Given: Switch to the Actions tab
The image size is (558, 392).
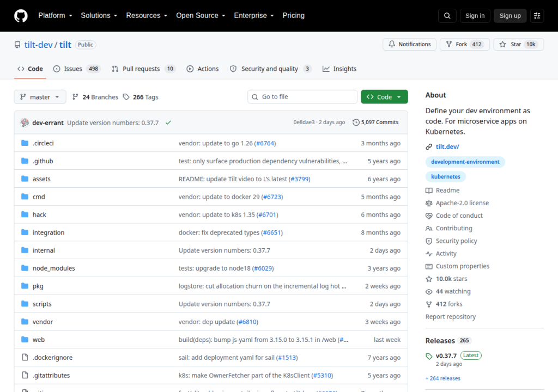Looking at the screenshot, I should pyautogui.click(x=203, y=69).
